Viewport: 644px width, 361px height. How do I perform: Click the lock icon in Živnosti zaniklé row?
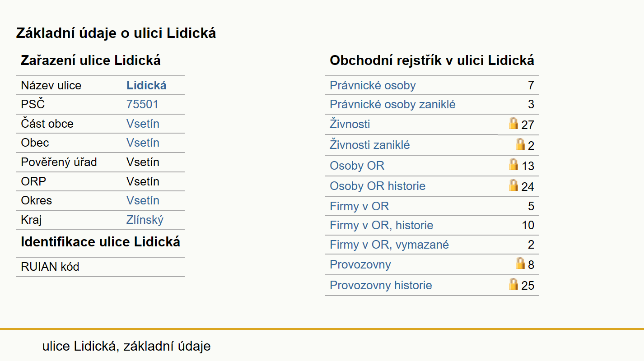[520, 144]
